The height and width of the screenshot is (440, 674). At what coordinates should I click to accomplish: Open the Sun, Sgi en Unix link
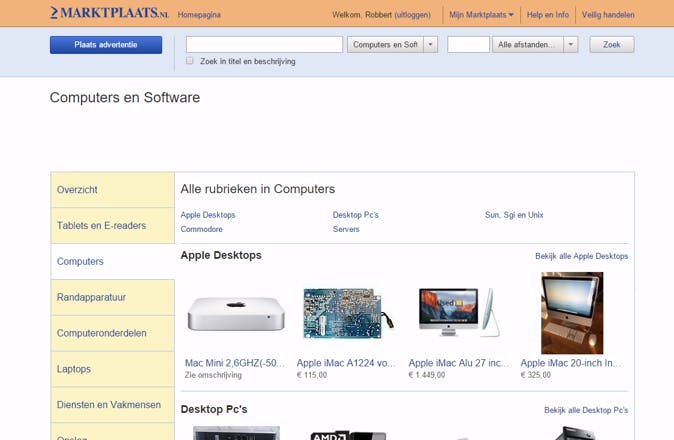point(514,215)
